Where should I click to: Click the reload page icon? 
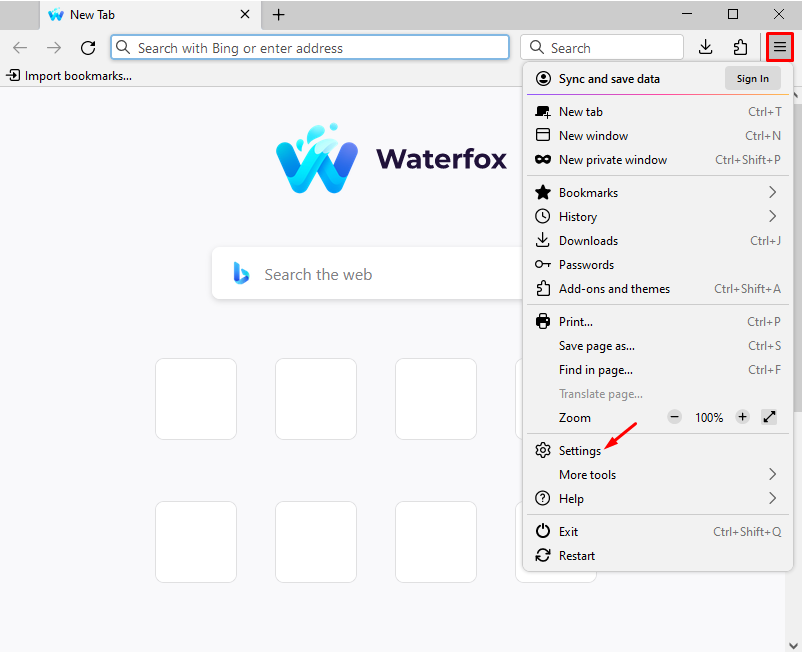[88, 48]
